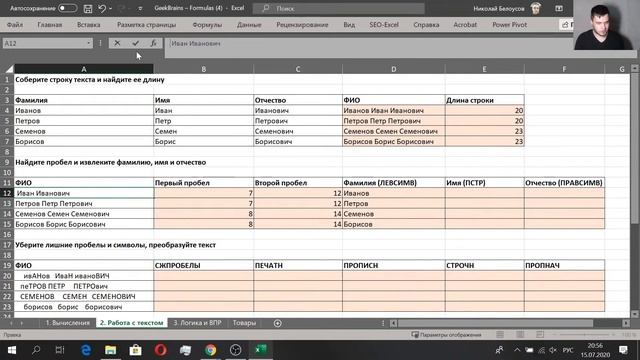Open the Данные ribbon tab

pos(249,25)
